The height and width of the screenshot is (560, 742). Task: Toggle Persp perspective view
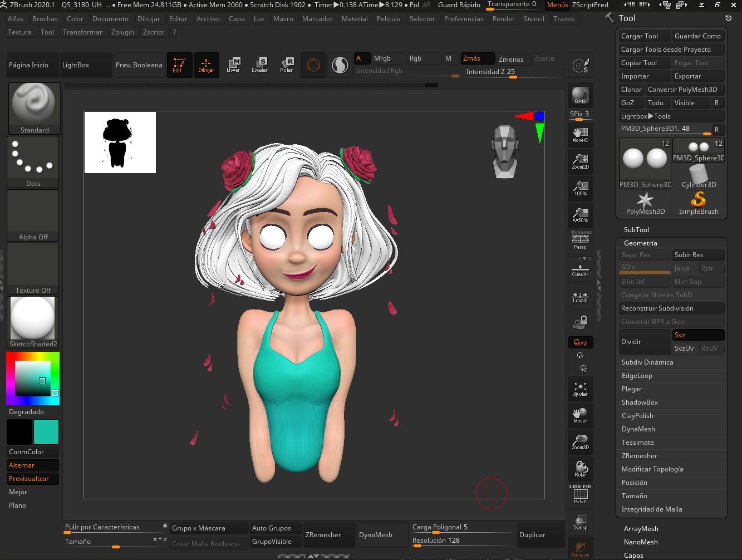580,242
